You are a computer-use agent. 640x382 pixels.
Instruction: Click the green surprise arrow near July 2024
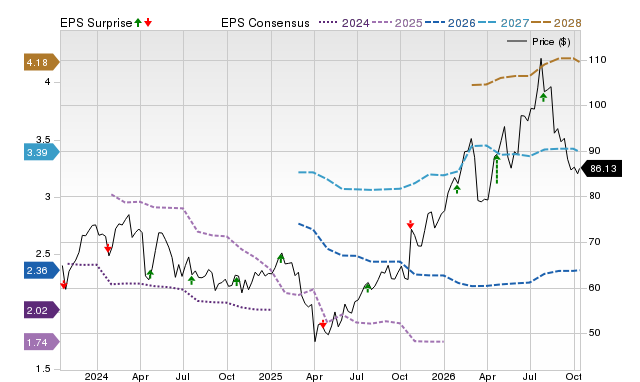point(191,280)
